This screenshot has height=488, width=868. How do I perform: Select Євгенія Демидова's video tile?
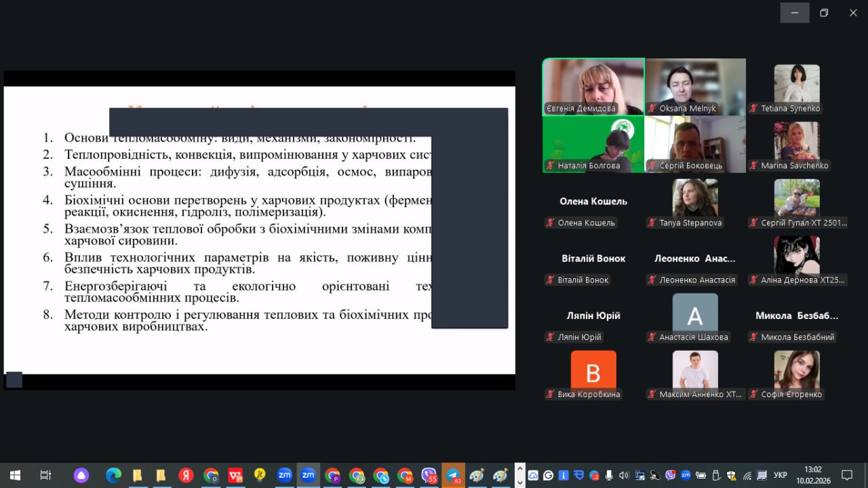593,86
